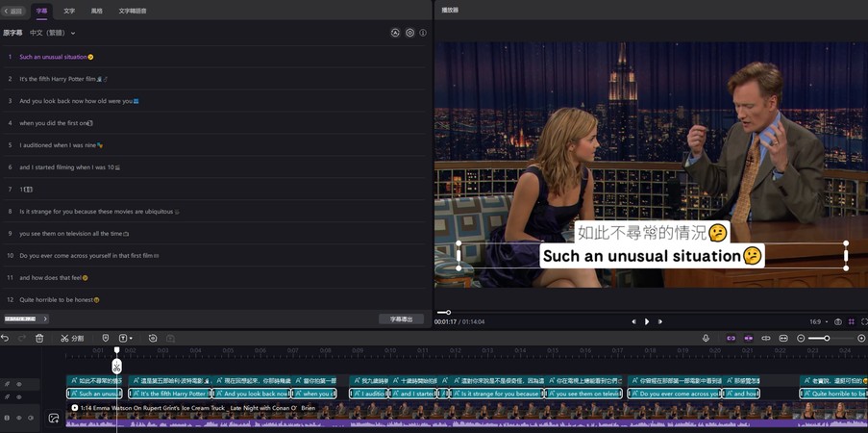Select subtitle 'Quite horrible to be honest'
868x433 pixels.
pyautogui.click(x=214, y=299)
